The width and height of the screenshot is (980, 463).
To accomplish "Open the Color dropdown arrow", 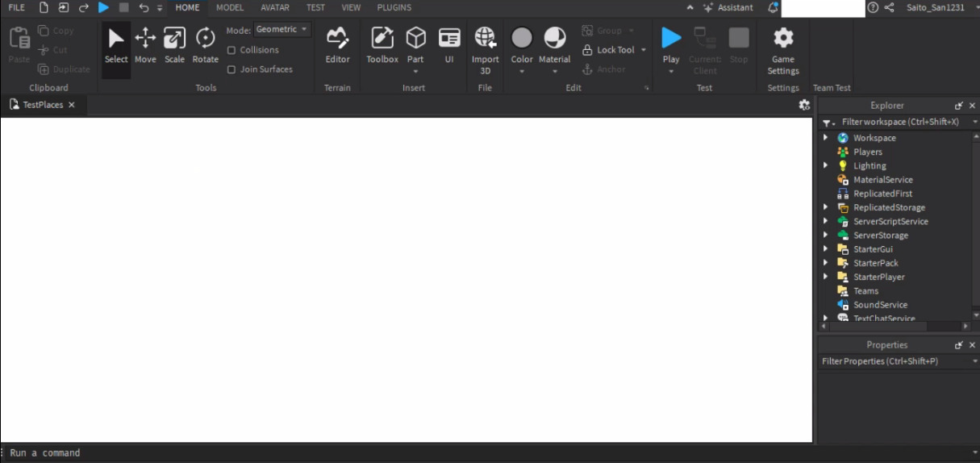I will 522,72.
